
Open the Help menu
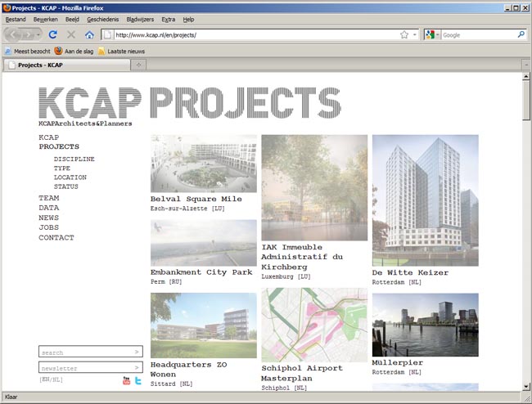point(188,20)
